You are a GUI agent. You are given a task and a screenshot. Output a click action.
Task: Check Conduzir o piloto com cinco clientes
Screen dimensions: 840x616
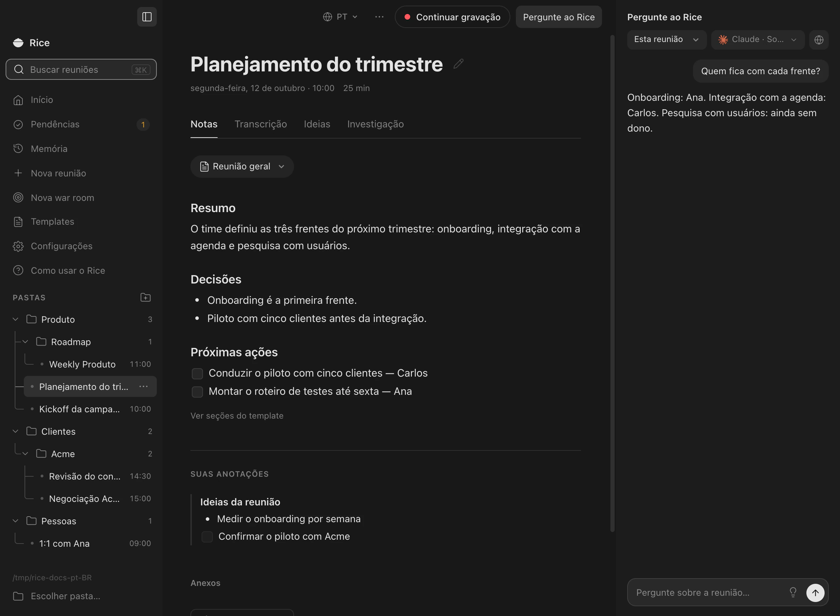coord(197,373)
